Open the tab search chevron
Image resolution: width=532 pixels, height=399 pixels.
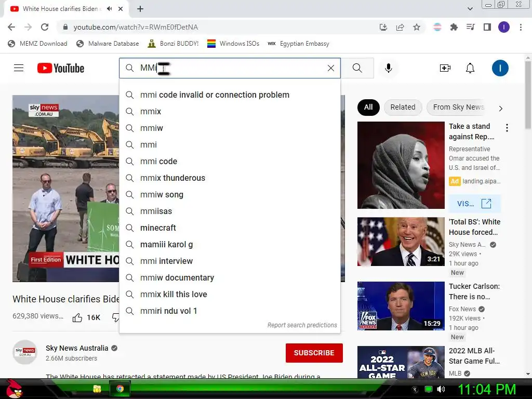tap(470, 9)
